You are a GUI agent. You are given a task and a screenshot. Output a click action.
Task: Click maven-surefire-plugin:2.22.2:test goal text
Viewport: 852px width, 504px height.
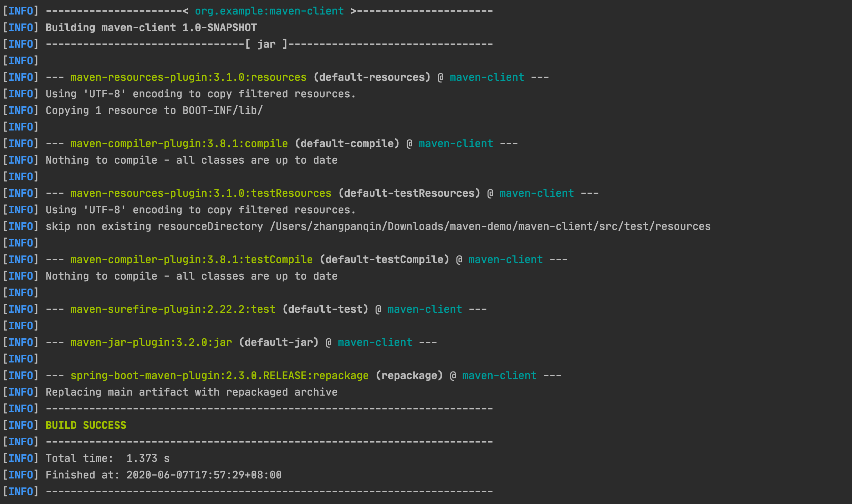coord(173,309)
